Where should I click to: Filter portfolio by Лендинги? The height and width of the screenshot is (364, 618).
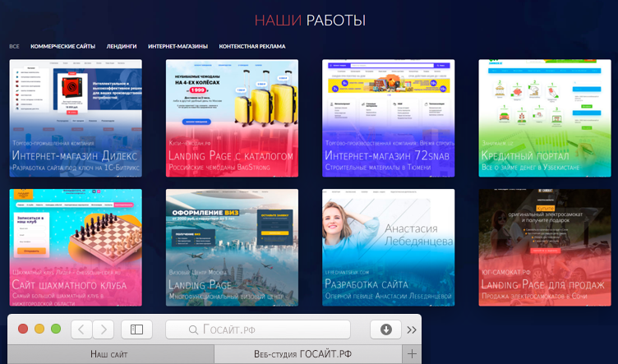tap(122, 47)
